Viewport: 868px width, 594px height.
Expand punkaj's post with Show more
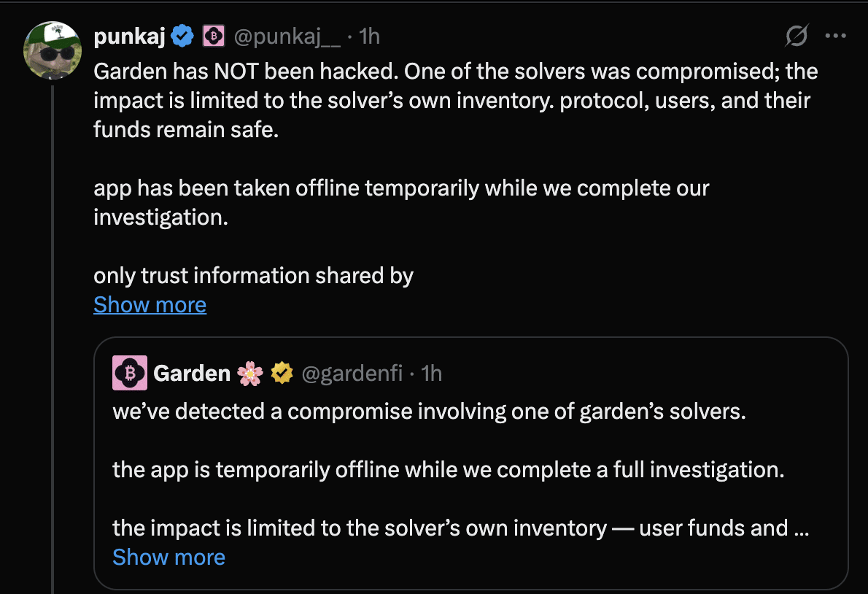click(x=150, y=304)
